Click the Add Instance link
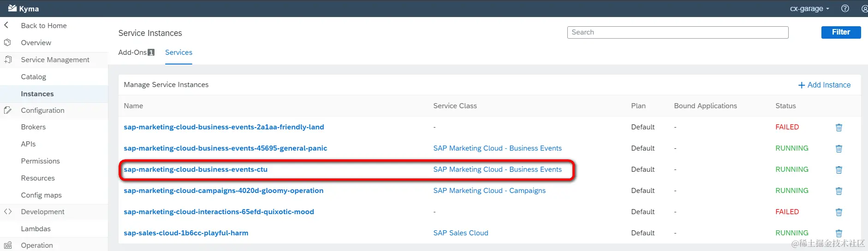 click(x=824, y=85)
